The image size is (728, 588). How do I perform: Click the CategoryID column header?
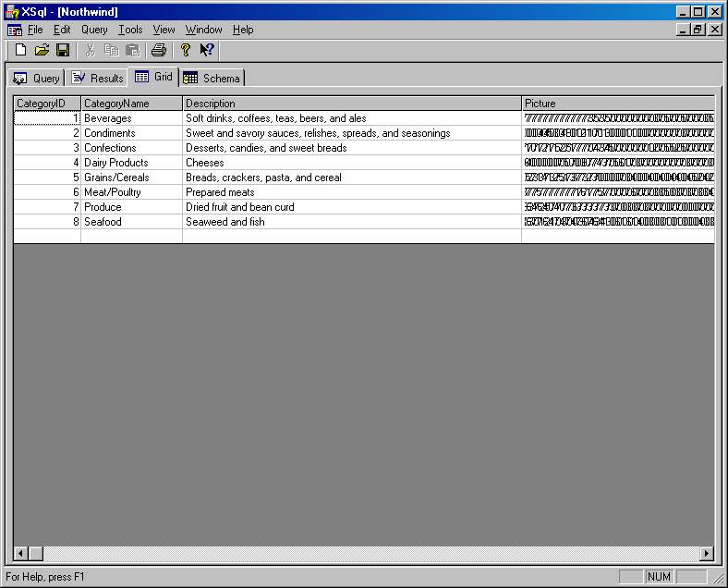(47, 104)
